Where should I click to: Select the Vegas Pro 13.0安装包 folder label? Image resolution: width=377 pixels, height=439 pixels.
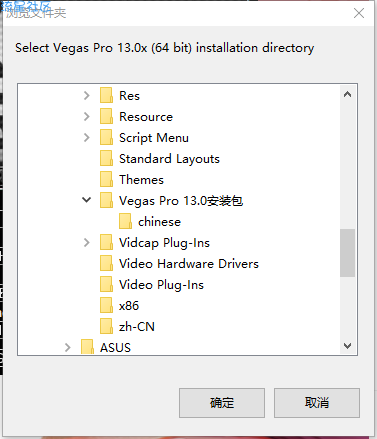pyautogui.click(x=181, y=201)
